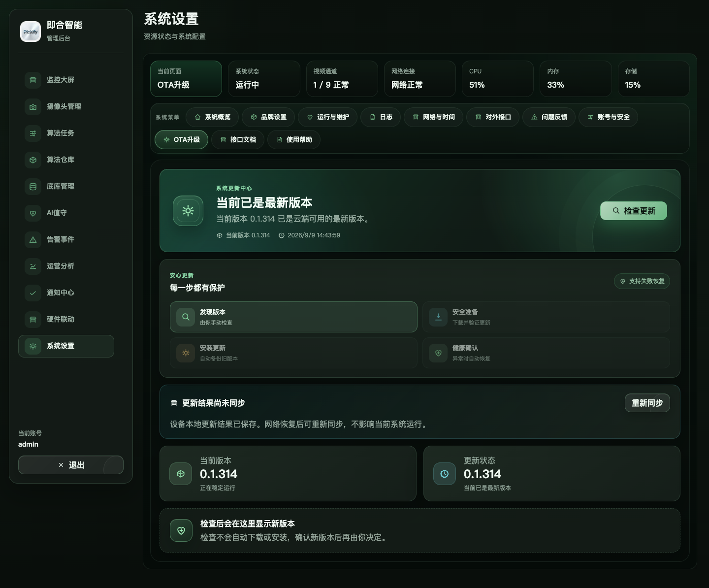Switch to the 系统概览 tab
The image size is (709, 588).
(x=213, y=117)
